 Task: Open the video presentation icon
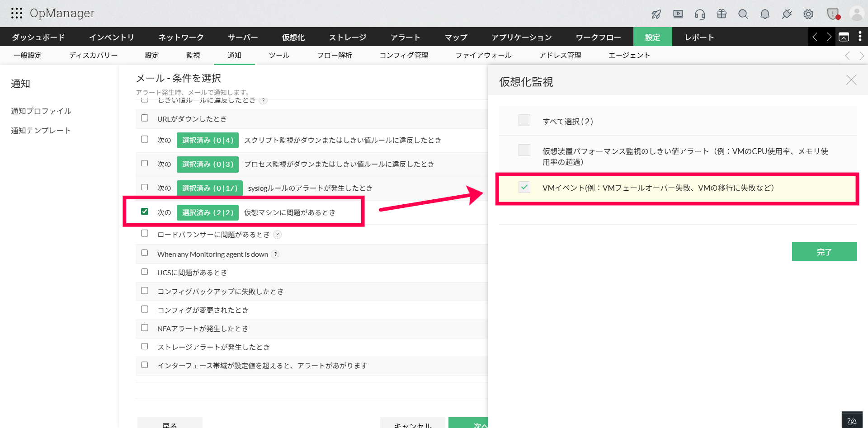tap(678, 14)
